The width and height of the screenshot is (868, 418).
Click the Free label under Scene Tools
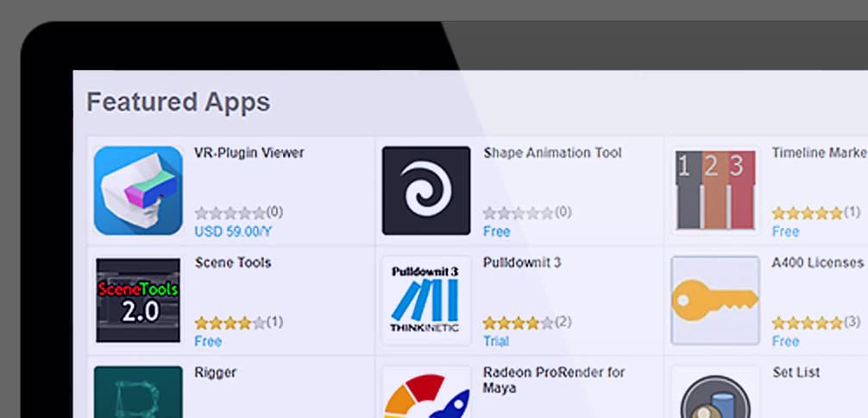coord(208,341)
